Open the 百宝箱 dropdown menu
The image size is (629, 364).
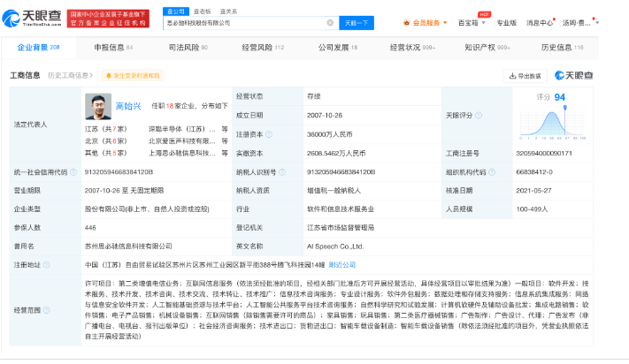point(472,23)
